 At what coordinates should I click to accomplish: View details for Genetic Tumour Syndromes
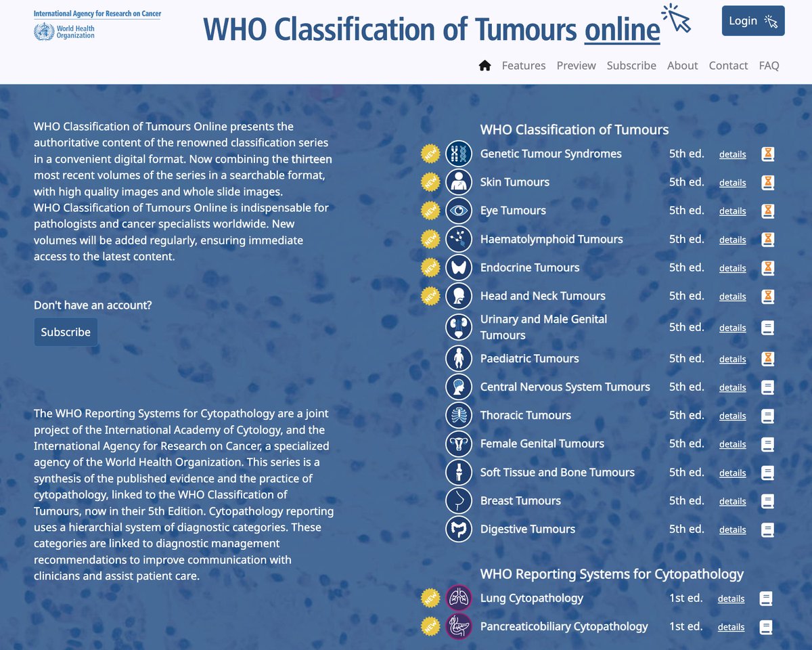(x=732, y=154)
